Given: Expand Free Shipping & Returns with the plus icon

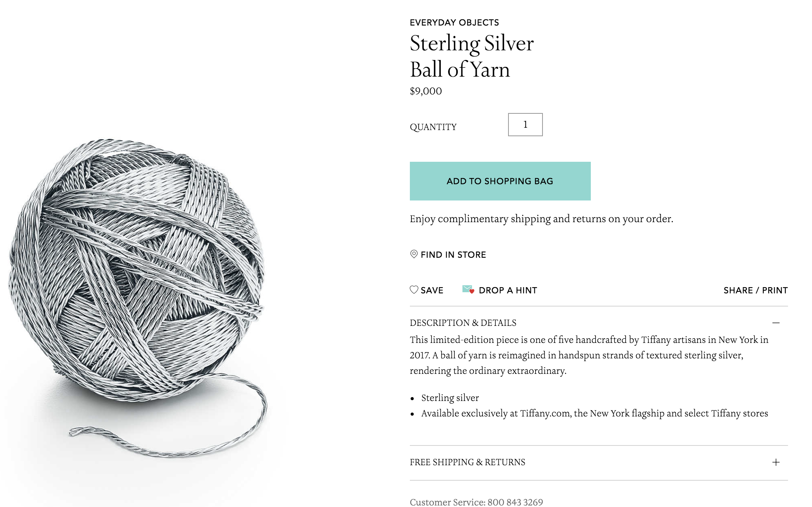Looking at the screenshot, I should (776, 462).
